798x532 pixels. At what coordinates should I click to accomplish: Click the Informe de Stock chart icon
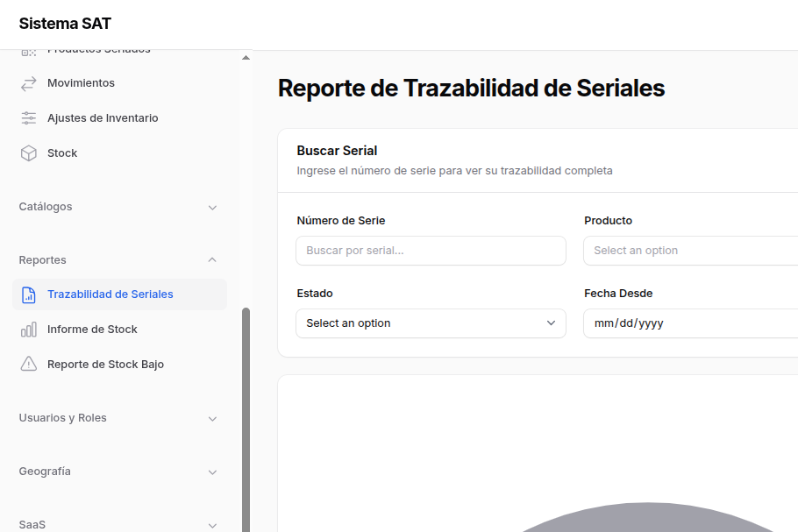click(29, 330)
